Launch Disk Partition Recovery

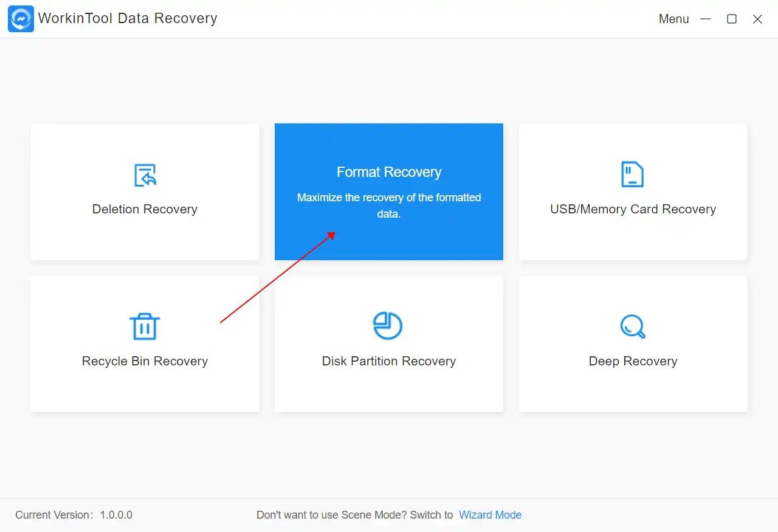pos(389,344)
